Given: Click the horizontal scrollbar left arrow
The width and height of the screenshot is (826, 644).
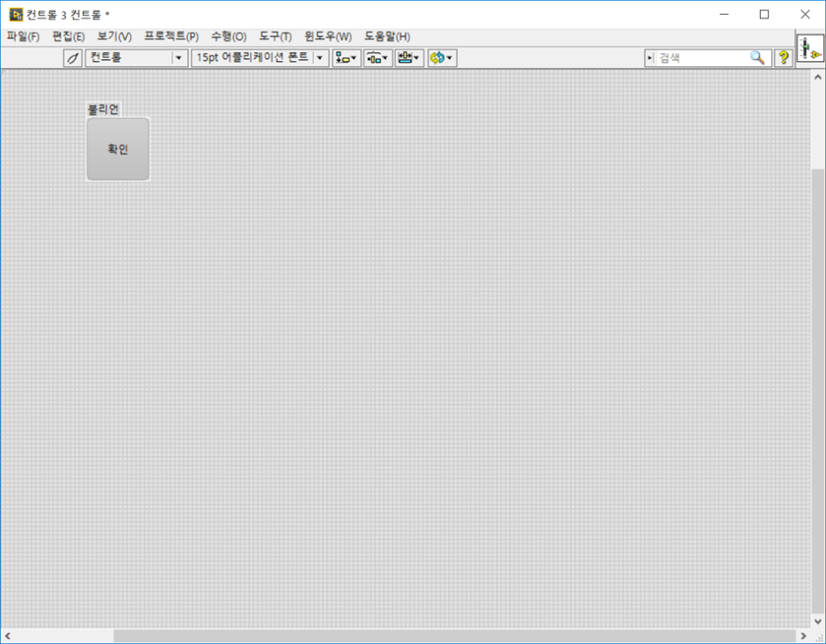Looking at the screenshot, I should pyautogui.click(x=7, y=635).
